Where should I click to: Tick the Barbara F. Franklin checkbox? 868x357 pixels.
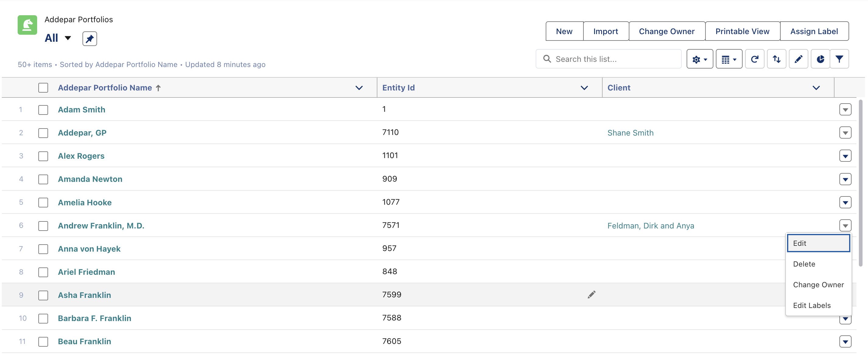(43, 319)
